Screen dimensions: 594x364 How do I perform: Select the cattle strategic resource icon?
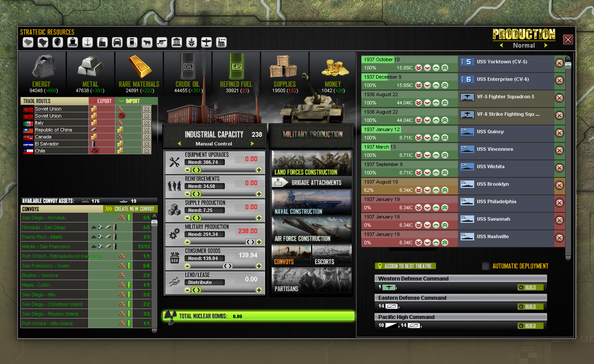point(147,42)
